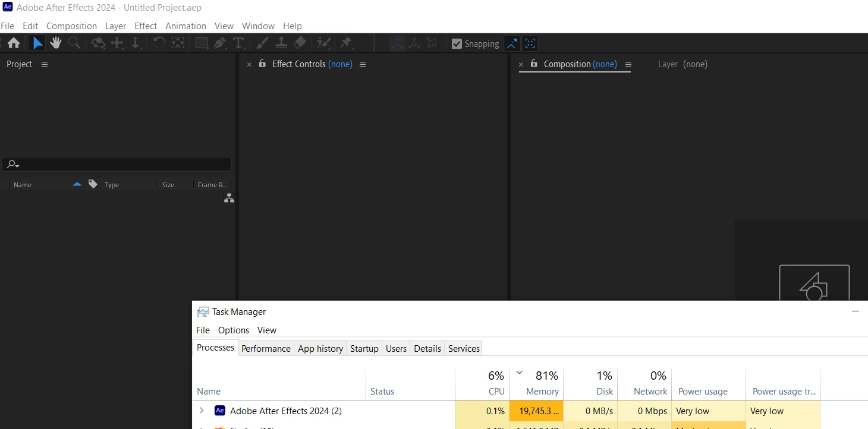Toggle the Snapping checkbox
868x429 pixels.
point(457,43)
